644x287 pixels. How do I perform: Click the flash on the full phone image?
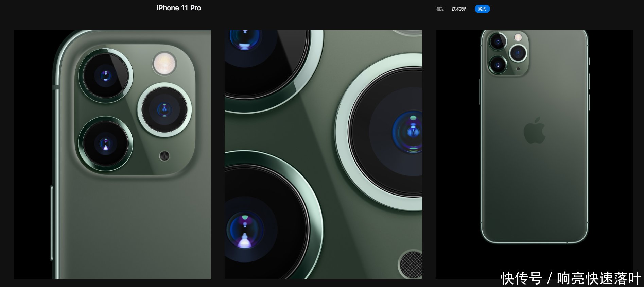[518, 37]
